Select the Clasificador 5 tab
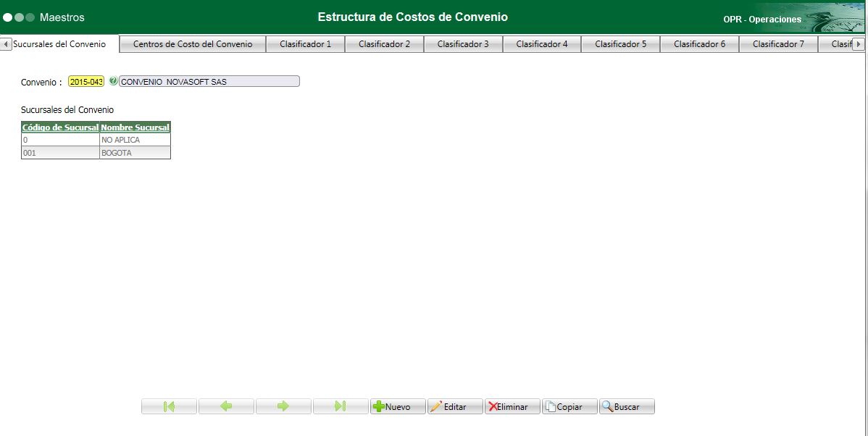Image resolution: width=868 pixels, height=436 pixels. 620,43
